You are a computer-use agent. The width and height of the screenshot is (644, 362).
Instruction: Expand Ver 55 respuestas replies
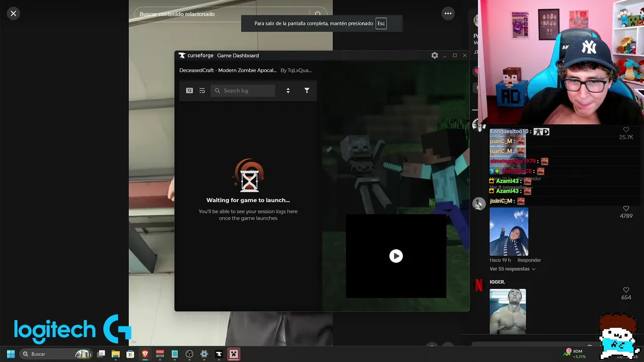tap(512, 269)
